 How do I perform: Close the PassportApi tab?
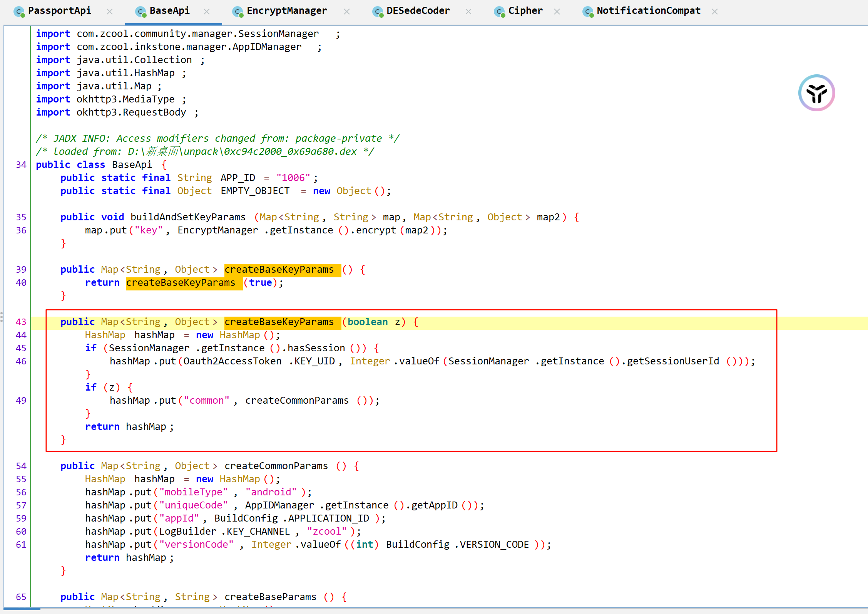tap(110, 12)
